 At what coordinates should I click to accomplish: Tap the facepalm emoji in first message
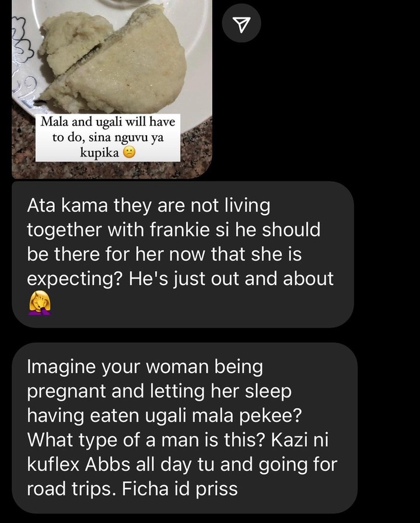point(40,303)
